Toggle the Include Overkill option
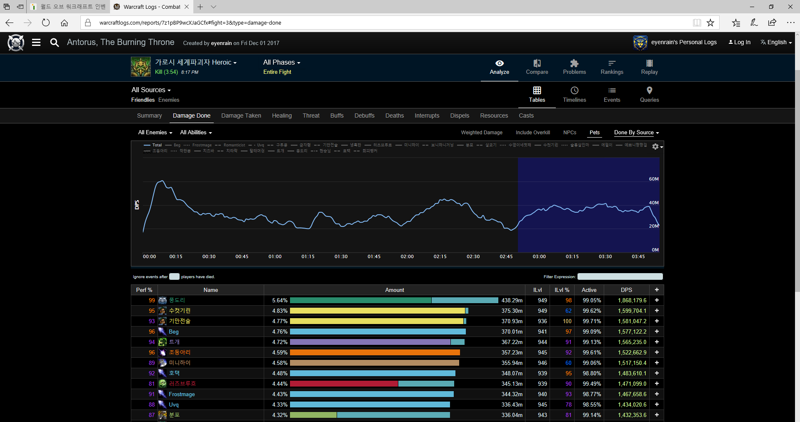 point(533,133)
